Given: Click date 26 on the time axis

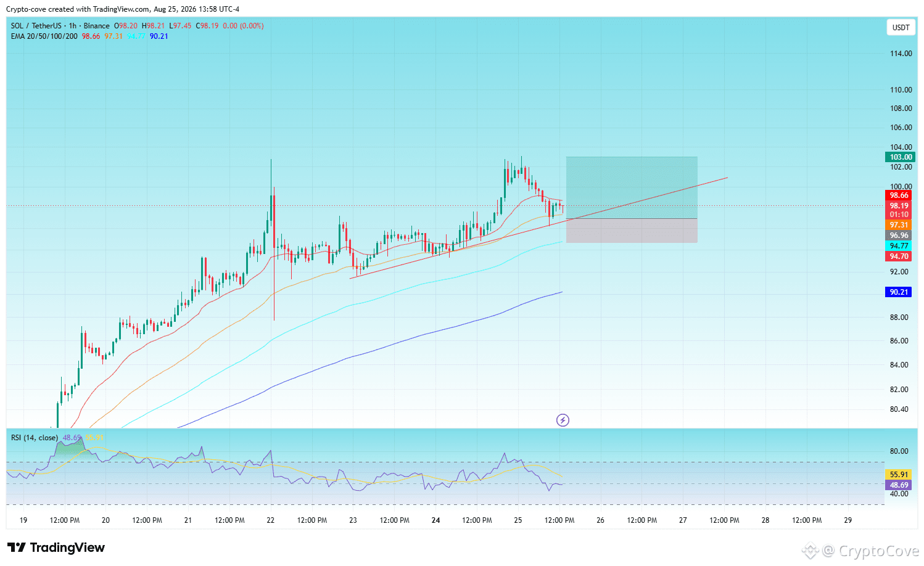Looking at the screenshot, I should click(x=600, y=520).
